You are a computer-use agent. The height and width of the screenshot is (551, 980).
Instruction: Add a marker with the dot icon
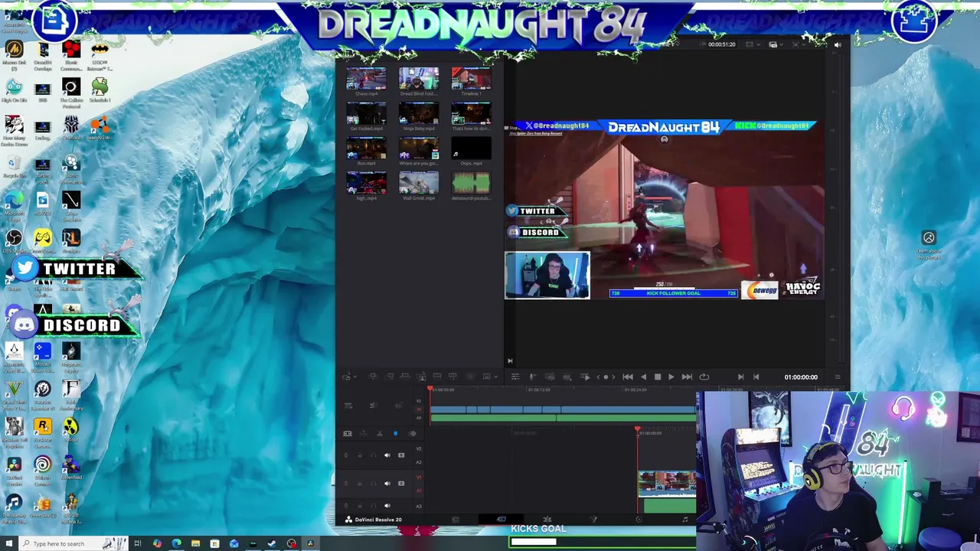pyautogui.click(x=606, y=377)
